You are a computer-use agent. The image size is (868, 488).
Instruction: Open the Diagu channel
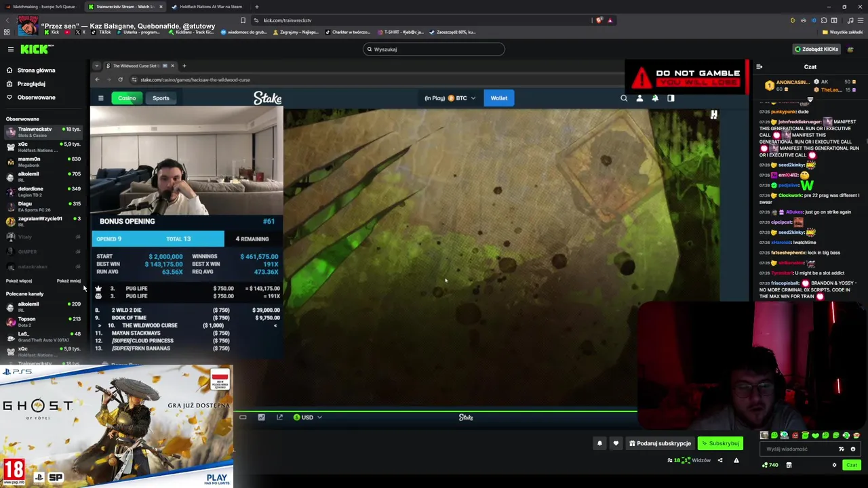click(43, 206)
